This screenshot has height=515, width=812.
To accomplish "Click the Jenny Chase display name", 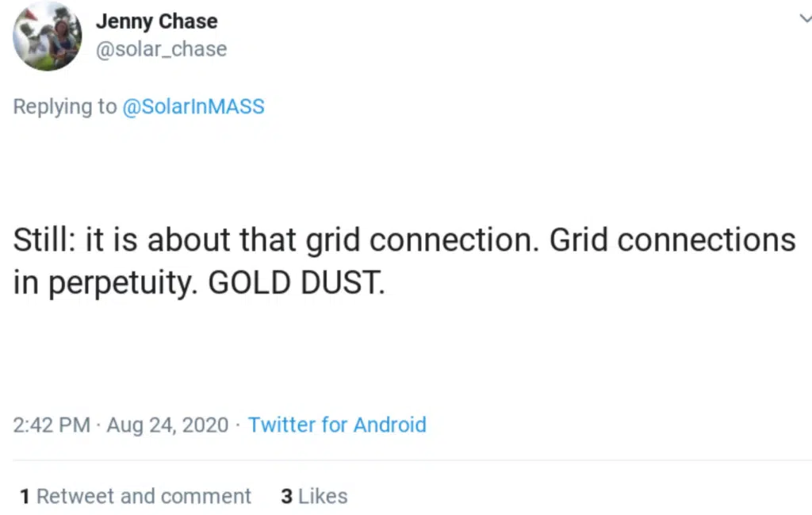I will click(156, 21).
